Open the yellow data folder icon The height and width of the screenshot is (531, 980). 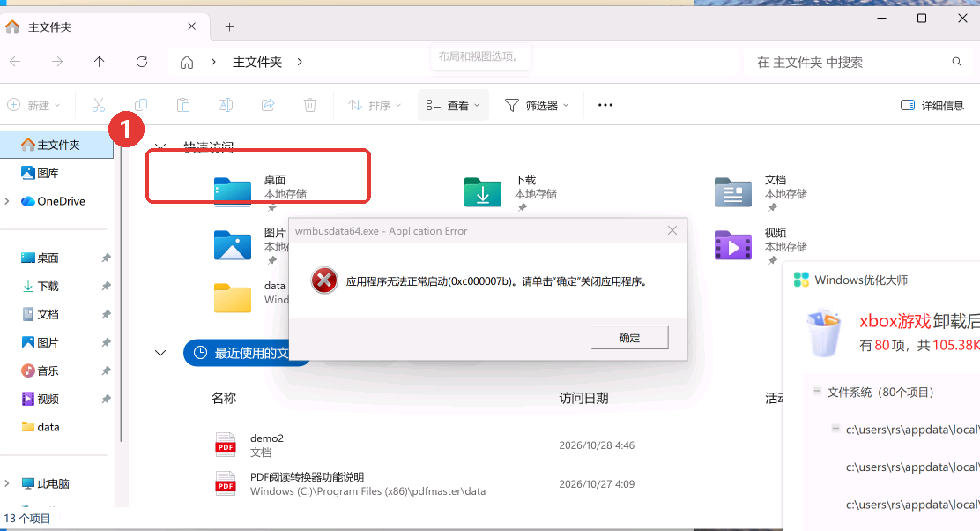point(233,298)
